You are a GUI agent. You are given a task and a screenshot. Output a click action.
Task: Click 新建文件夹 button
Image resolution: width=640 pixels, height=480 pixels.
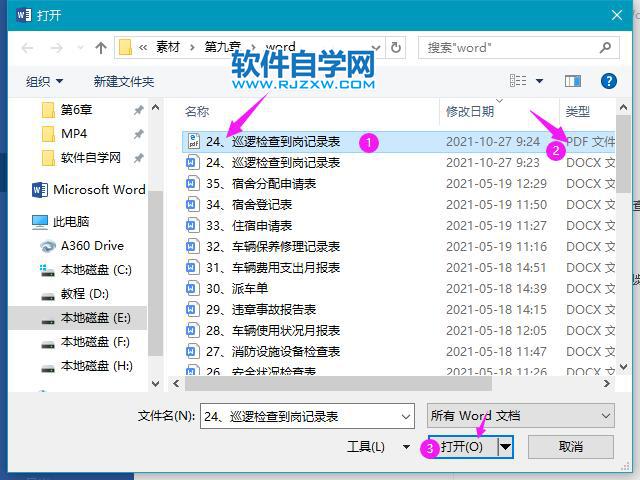[x=124, y=81]
